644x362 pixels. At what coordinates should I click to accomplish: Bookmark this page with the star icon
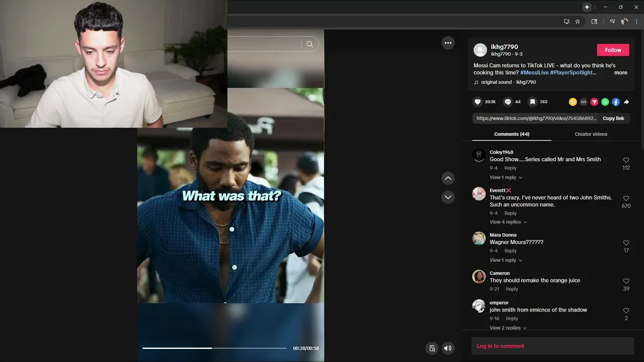coord(578,22)
